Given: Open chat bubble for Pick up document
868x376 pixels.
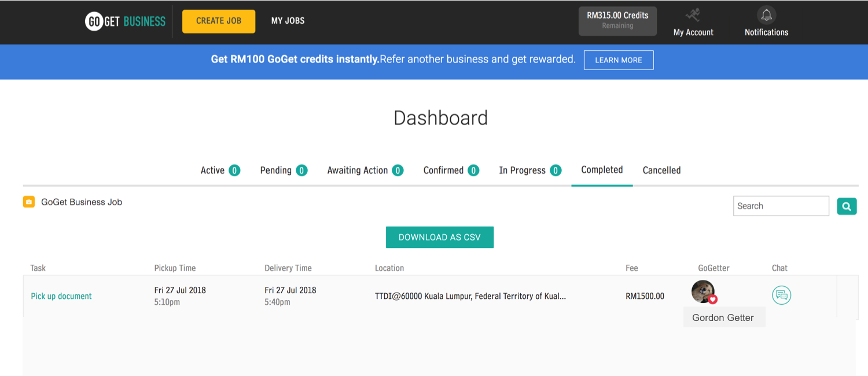Looking at the screenshot, I should 781,295.
